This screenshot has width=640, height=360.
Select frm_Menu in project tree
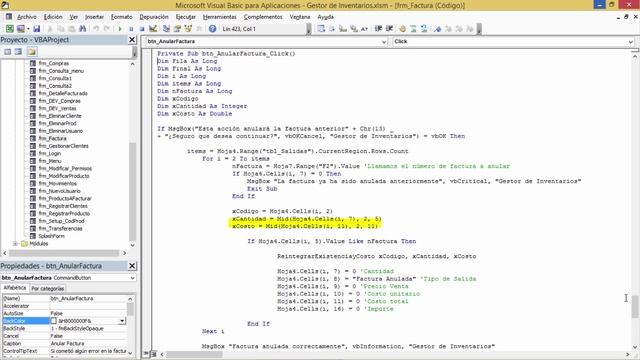[x=50, y=161]
